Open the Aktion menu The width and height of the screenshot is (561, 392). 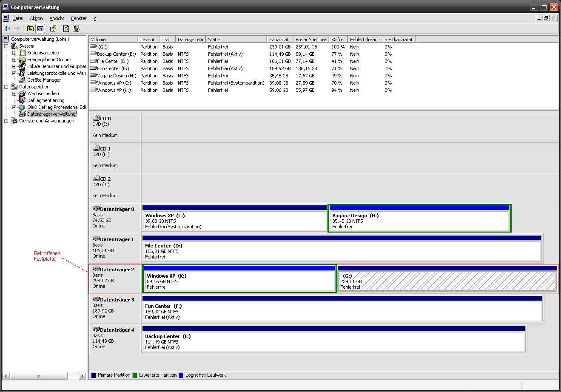pos(36,18)
